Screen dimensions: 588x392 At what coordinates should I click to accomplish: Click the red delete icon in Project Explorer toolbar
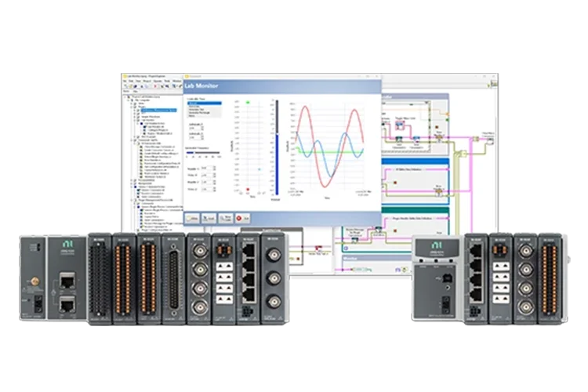[155, 86]
